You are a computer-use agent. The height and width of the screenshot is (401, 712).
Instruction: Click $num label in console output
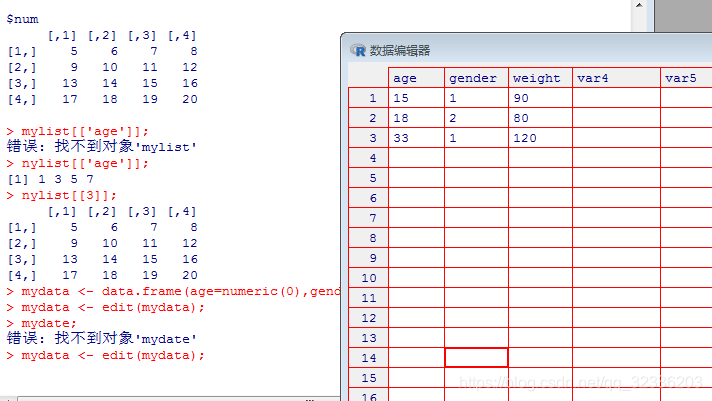(x=22, y=20)
